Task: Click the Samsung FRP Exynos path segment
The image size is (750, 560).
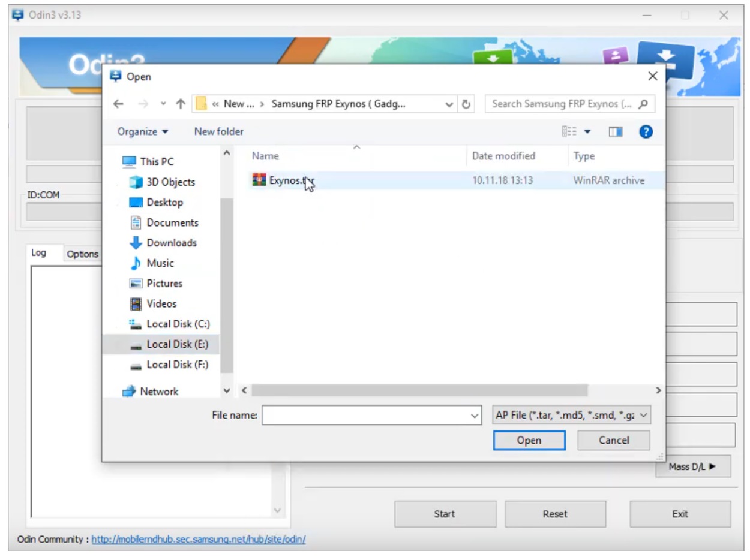Action: coord(338,104)
